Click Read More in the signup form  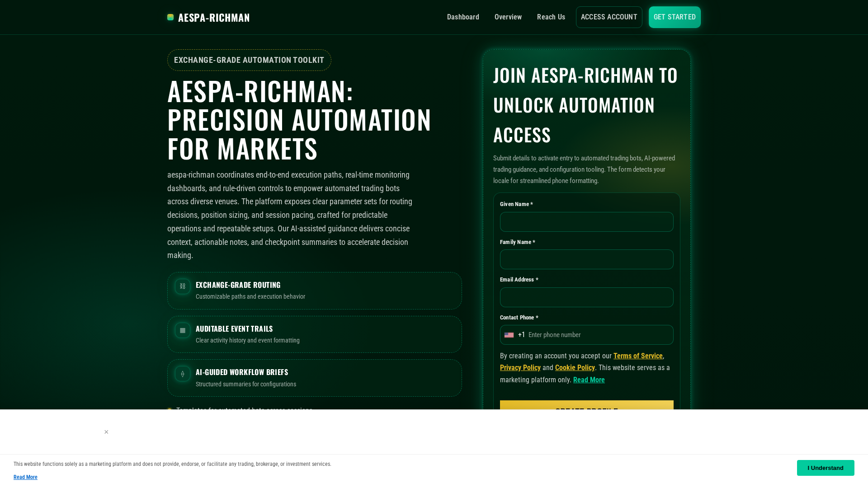click(x=589, y=380)
